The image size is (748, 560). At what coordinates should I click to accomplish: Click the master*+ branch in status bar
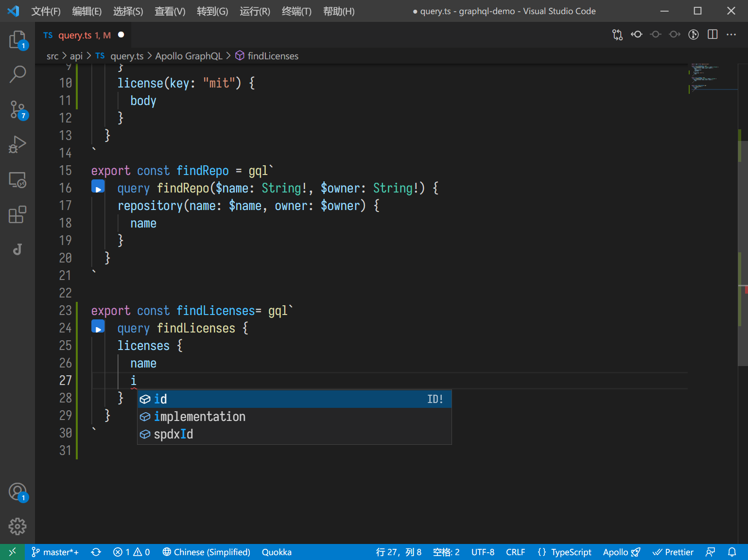(x=55, y=552)
